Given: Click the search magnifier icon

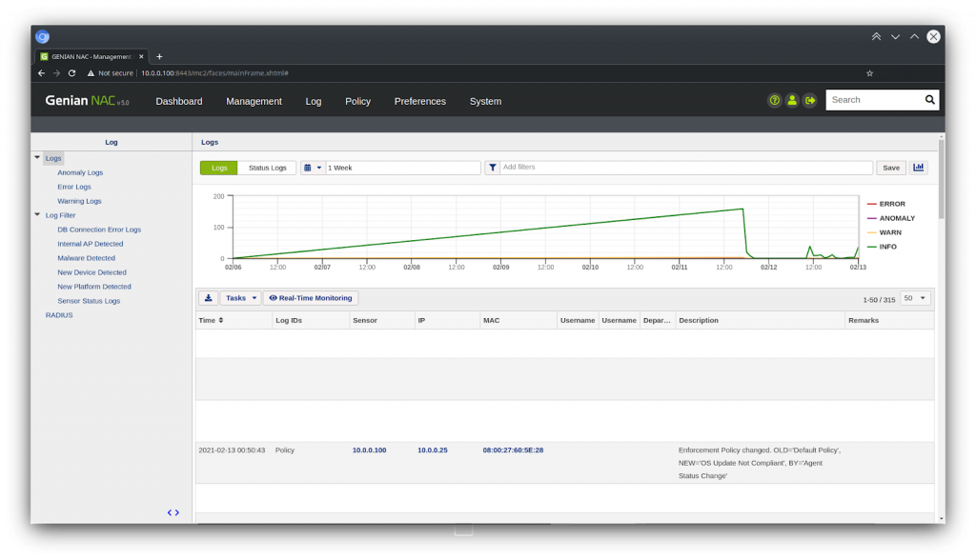Looking at the screenshot, I should coord(929,100).
